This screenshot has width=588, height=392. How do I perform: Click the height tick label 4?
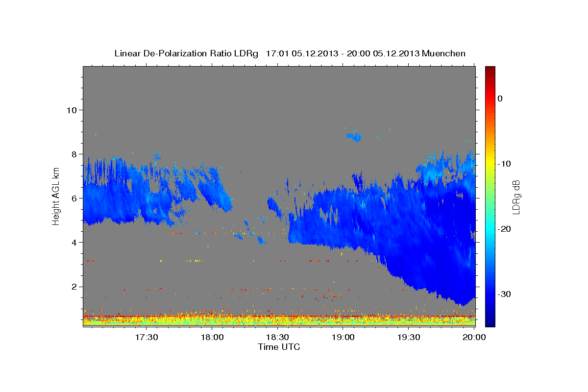pyautogui.click(x=73, y=242)
